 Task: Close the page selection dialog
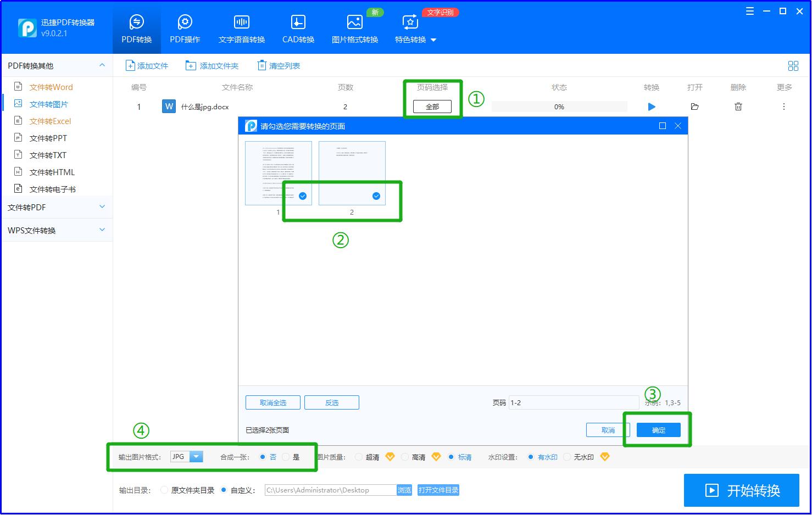pyautogui.click(x=678, y=126)
